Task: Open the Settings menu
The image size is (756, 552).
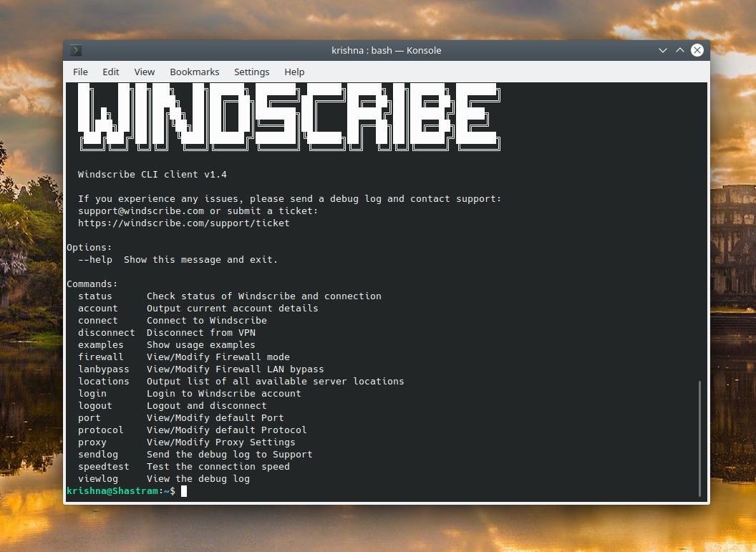Action: [251, 72]
